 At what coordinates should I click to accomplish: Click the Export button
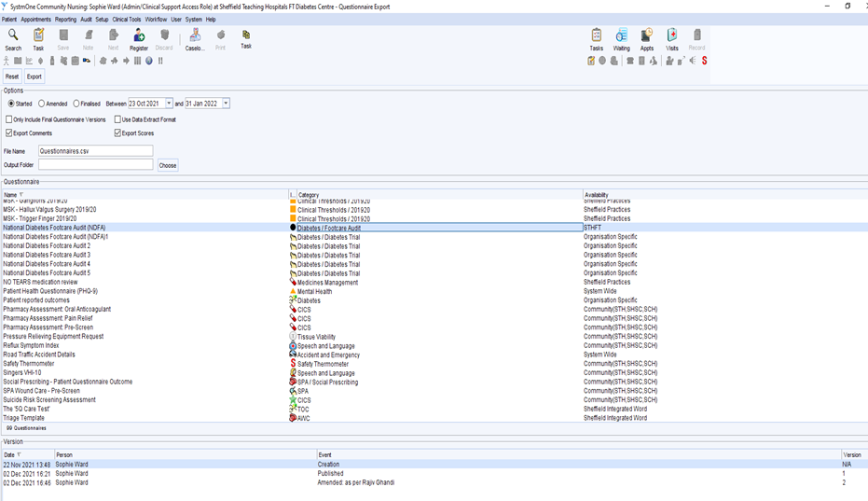click(34, 77)
